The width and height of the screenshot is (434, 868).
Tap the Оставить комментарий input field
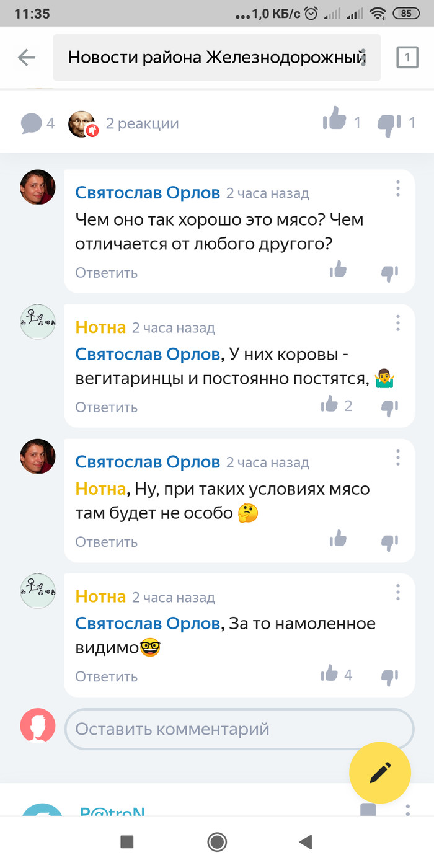pos(239,728)
